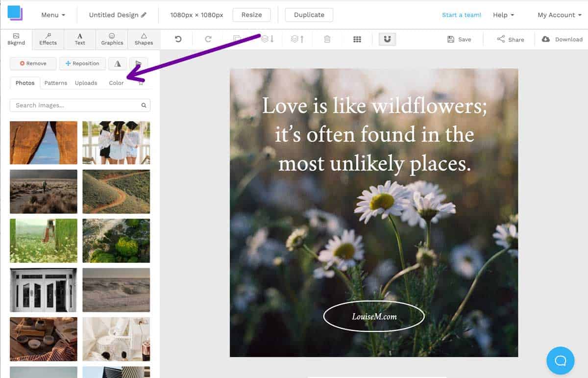Choose the desert hiker photo

pos(44,192)
